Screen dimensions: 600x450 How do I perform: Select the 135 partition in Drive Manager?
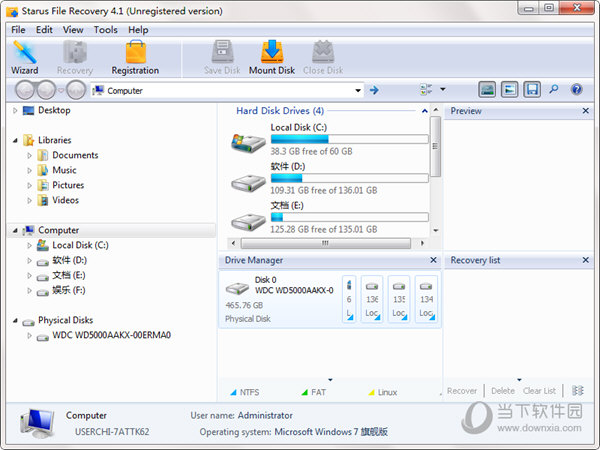pos(399,299)
